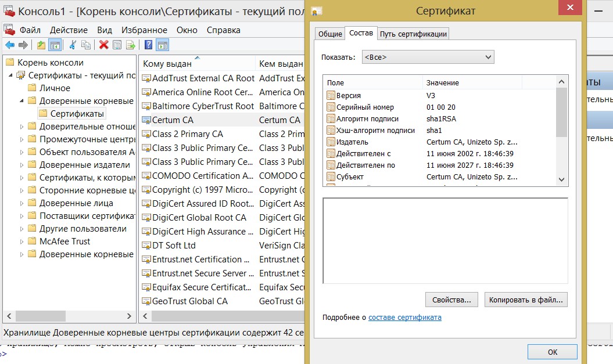Click the icon beside Субъект field
The image size is (613, 364).
click(x=331, y=176)
